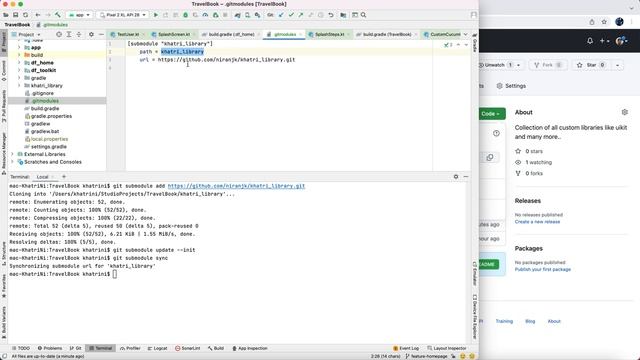640x360 pixels.
Task: Click Select Opened File target icon in Project panel
Action: point(59,34)
